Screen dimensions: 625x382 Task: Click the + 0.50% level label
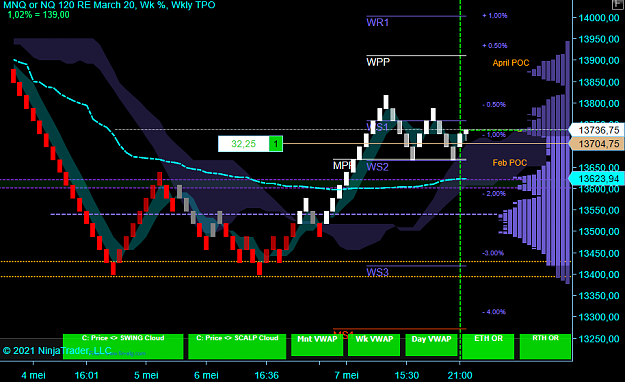coord(495,45)
